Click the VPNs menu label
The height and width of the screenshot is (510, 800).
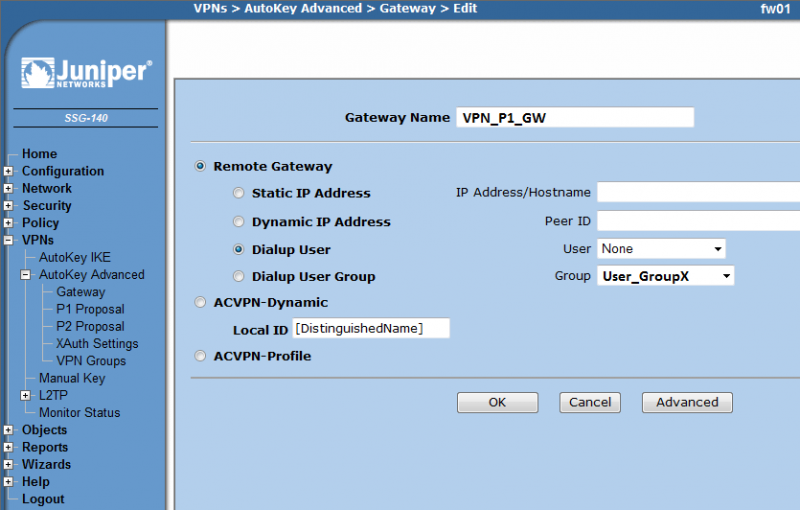point(38,240)
